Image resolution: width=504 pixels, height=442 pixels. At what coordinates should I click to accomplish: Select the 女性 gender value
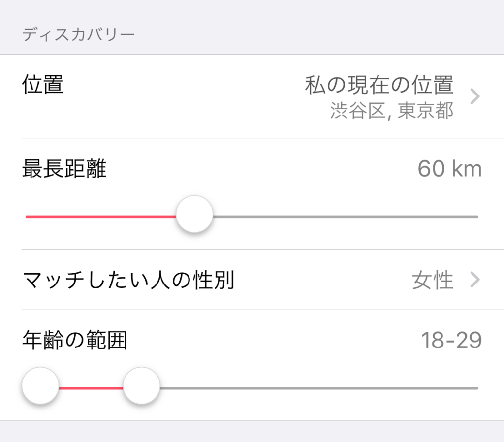(x=432, y=281)
